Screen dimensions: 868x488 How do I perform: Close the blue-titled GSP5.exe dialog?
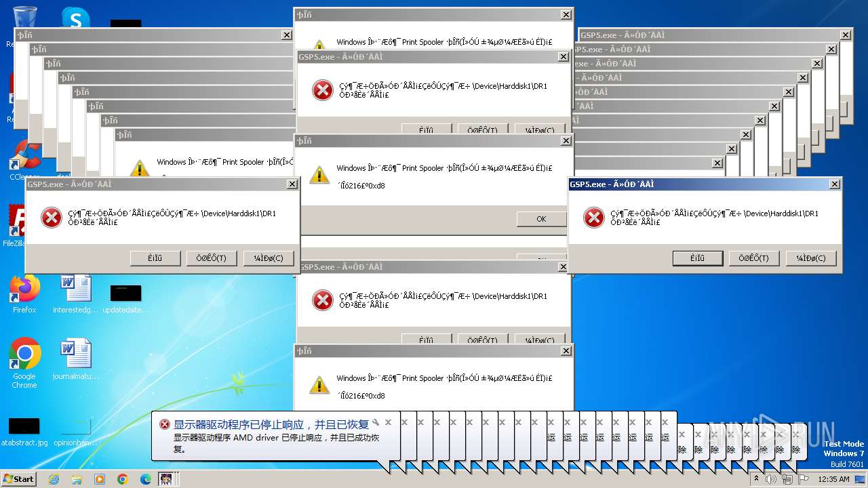coord(835,184)
